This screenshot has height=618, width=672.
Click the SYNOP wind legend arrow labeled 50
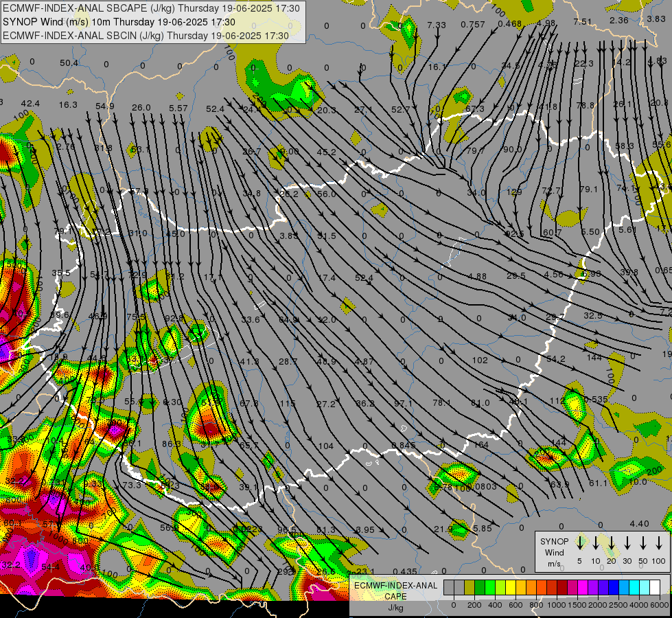coord(643,543)
